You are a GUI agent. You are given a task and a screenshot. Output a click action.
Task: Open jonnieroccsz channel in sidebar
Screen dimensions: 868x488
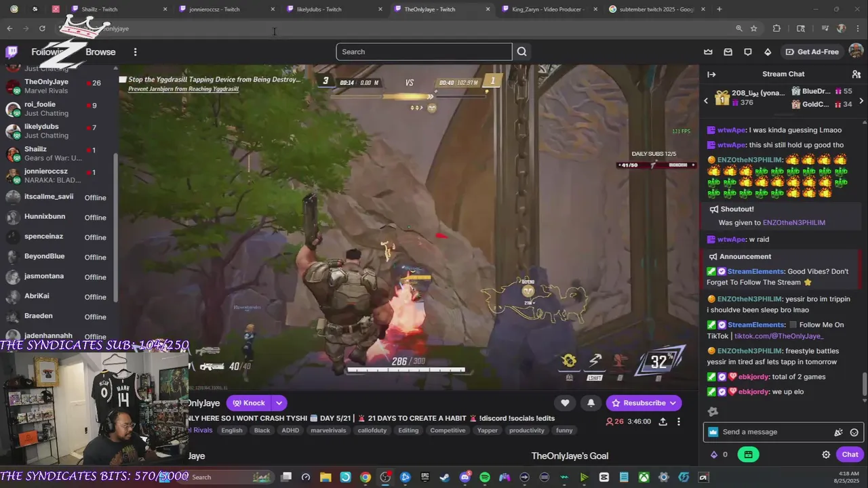59,176
